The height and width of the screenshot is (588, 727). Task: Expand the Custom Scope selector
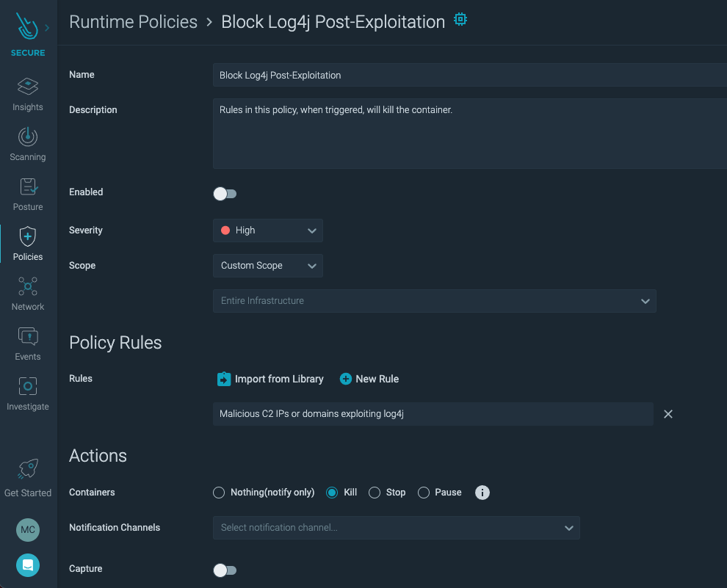pyautogui.click(x=267, y=266)
